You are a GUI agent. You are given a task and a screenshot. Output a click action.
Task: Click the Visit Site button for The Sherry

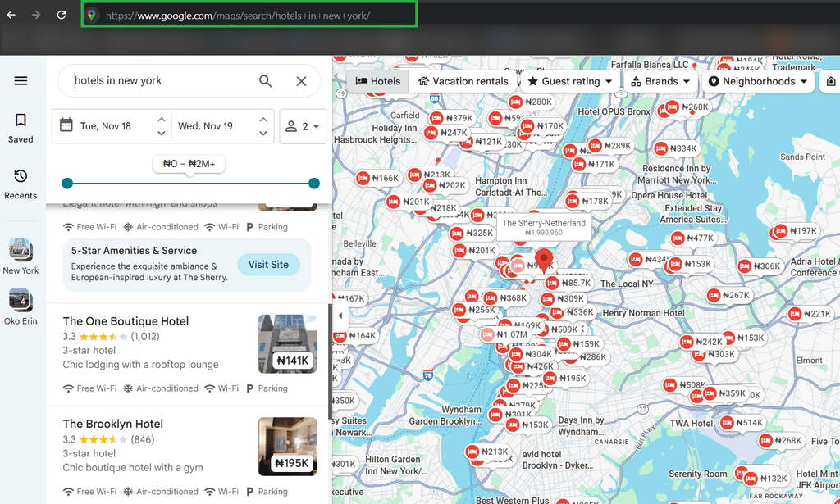click(268, 265)
